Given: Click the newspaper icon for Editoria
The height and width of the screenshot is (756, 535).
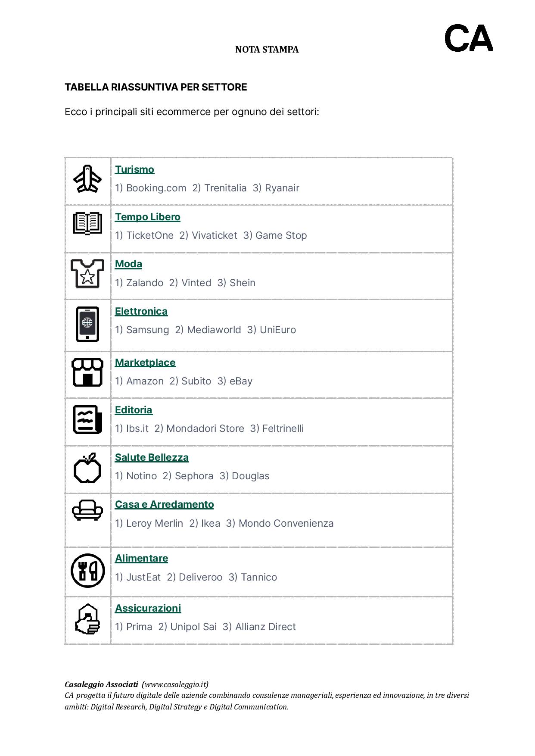Looking at the screenshot, I should [x=87, y=419].
